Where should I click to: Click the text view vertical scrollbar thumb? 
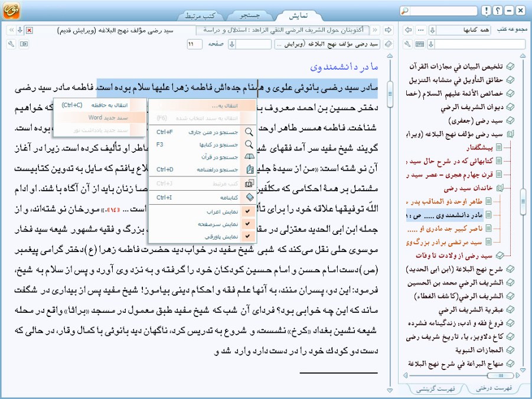click(390, 94)
